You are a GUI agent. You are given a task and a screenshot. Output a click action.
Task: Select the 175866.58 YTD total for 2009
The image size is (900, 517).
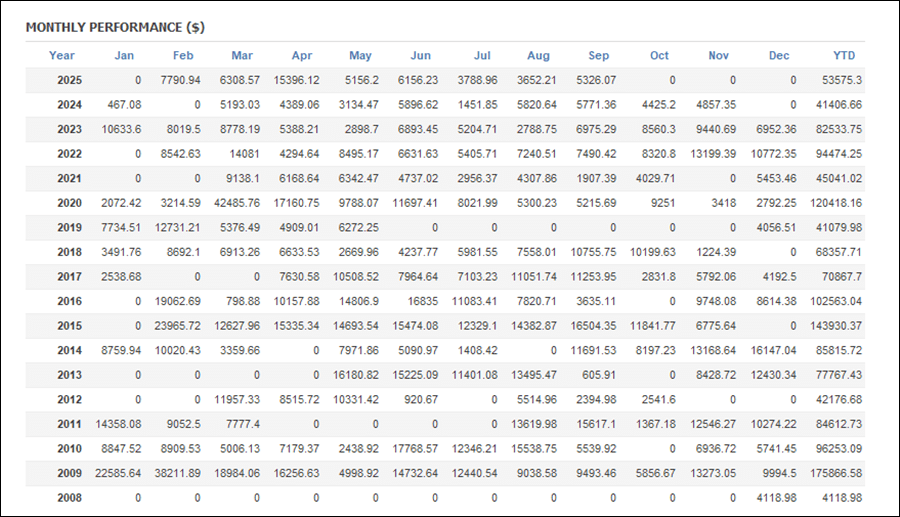pos(832,472)
